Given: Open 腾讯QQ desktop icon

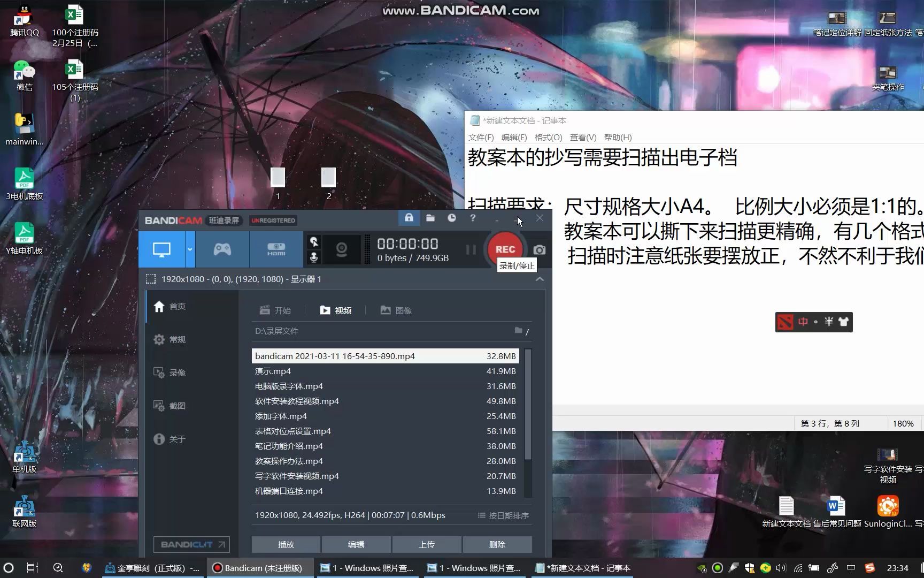Looking at the screenshot, I should tap(24, 21).
